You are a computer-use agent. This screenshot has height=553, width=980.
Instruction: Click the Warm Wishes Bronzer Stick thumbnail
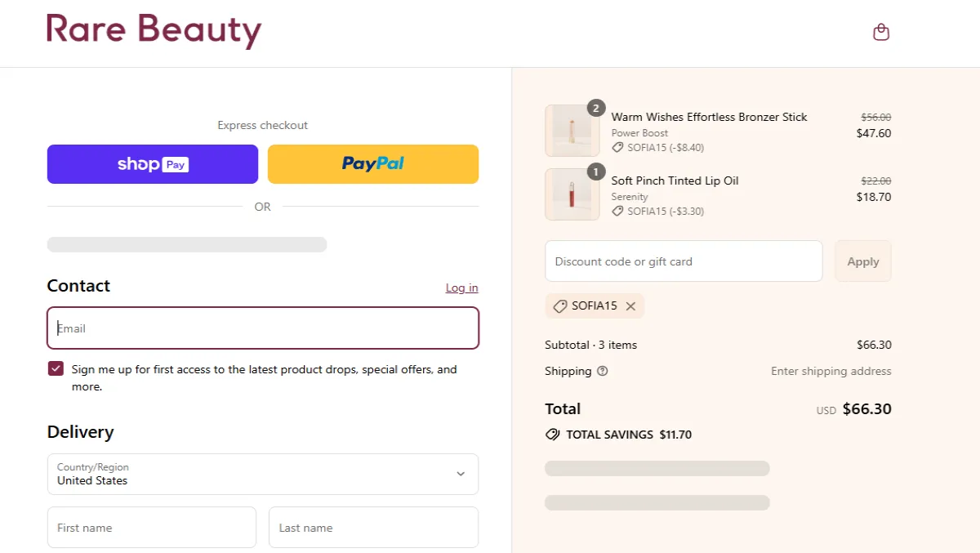tap(572, 131)
